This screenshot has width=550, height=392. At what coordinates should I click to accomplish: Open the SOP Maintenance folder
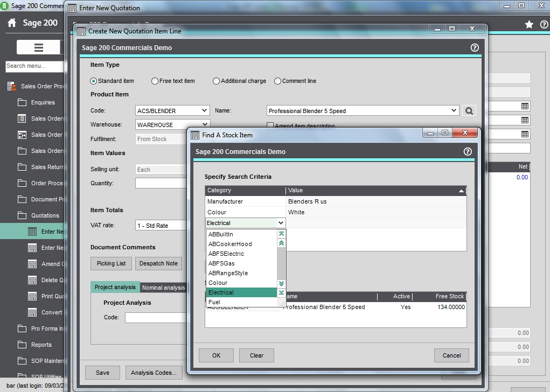click(x=40, y=361)
